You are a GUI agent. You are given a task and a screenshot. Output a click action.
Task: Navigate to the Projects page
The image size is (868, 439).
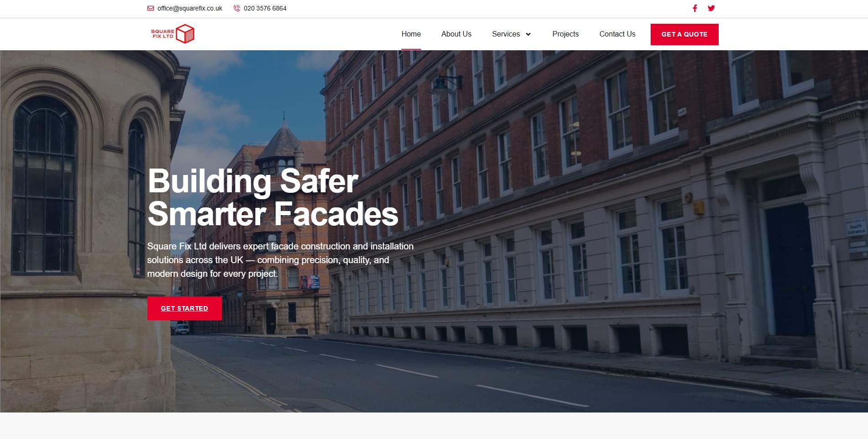[565, 34]
